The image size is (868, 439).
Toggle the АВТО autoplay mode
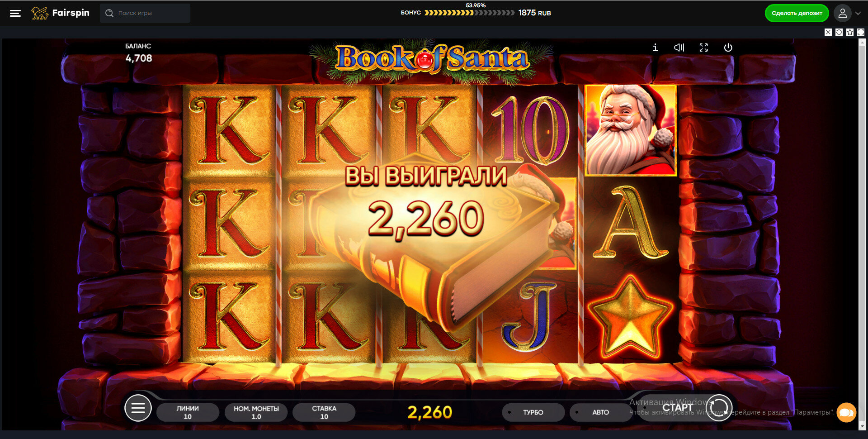(x=600, y=412)
